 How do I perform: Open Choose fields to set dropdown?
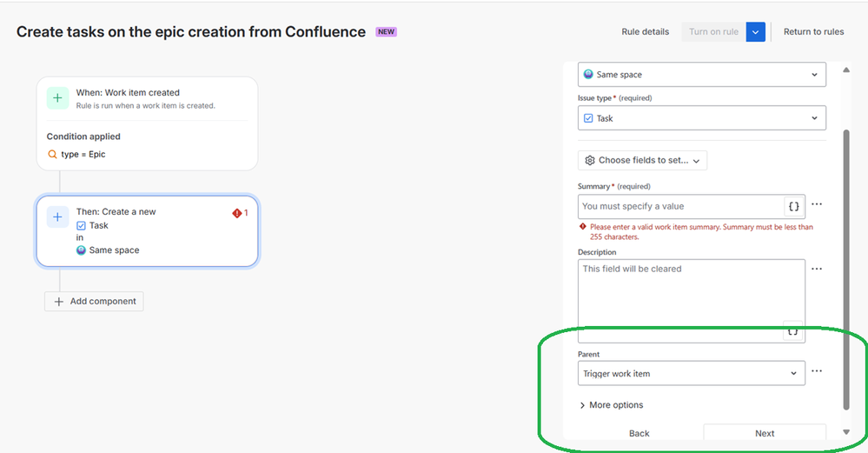(642, 160)
